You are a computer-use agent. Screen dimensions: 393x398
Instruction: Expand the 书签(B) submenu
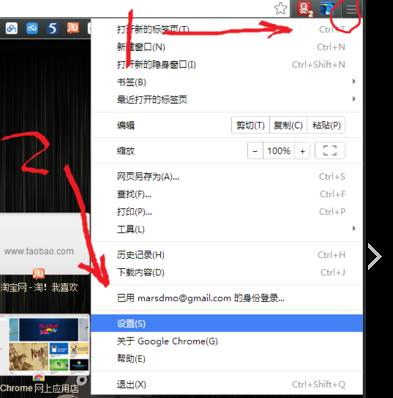point(227,82)
